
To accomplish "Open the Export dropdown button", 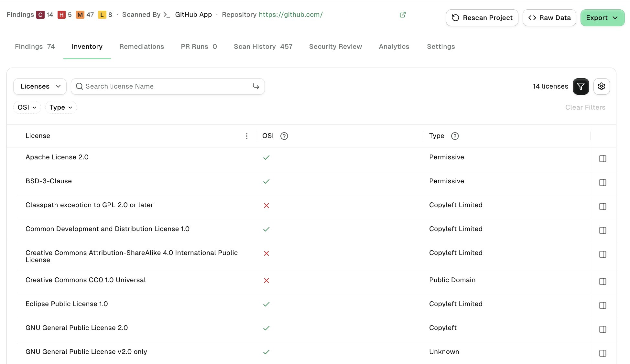I will tap(602, 18).
